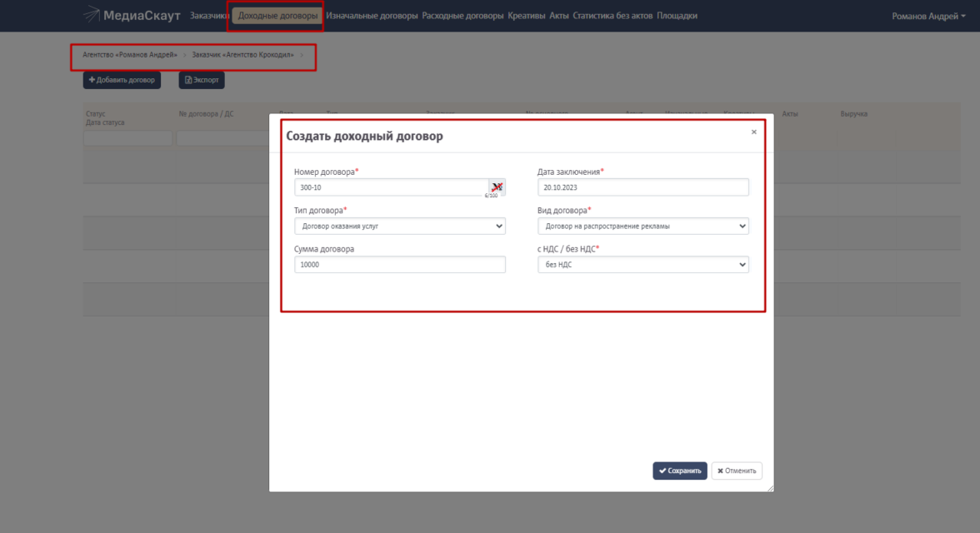This screenshot has width=980, height=533.
Task: Click breadcrumb Заказчик «Агентство Крокодил»
Action: tap(242, 55)
